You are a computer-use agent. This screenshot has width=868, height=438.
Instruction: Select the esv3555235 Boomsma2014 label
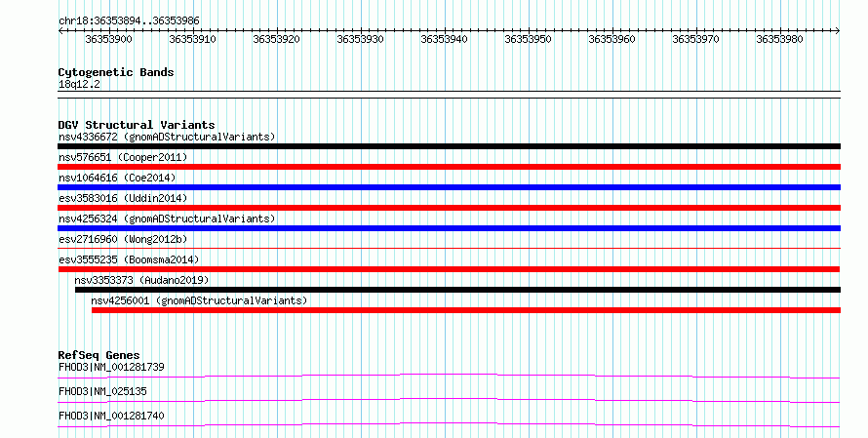point(129,259)
